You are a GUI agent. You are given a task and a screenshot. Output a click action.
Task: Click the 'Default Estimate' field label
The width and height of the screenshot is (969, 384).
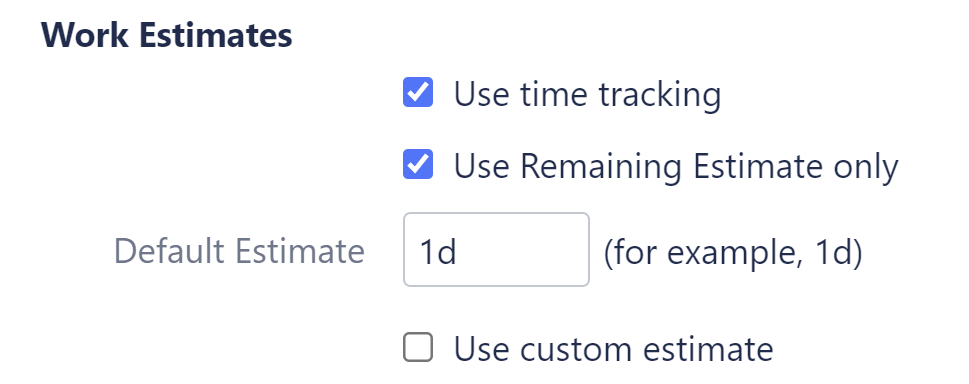click(239, 251)
